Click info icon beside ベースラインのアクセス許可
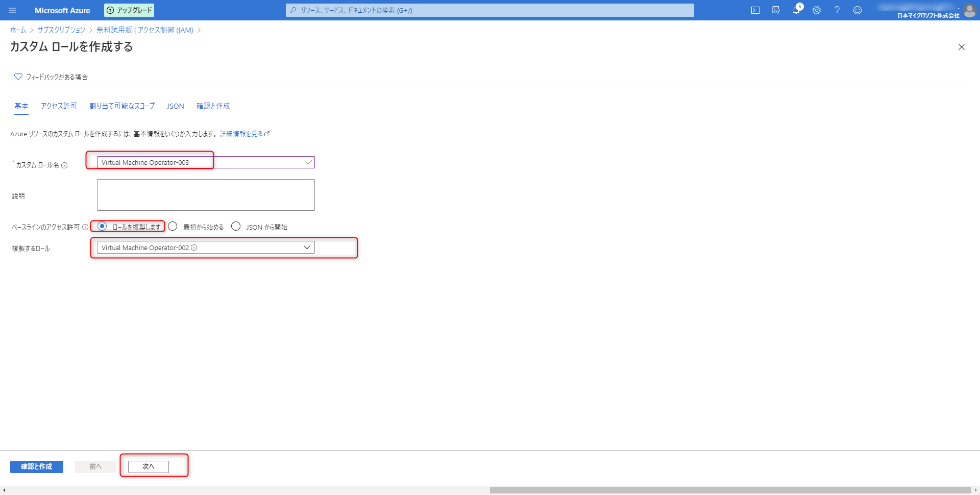 coord(85,227)
